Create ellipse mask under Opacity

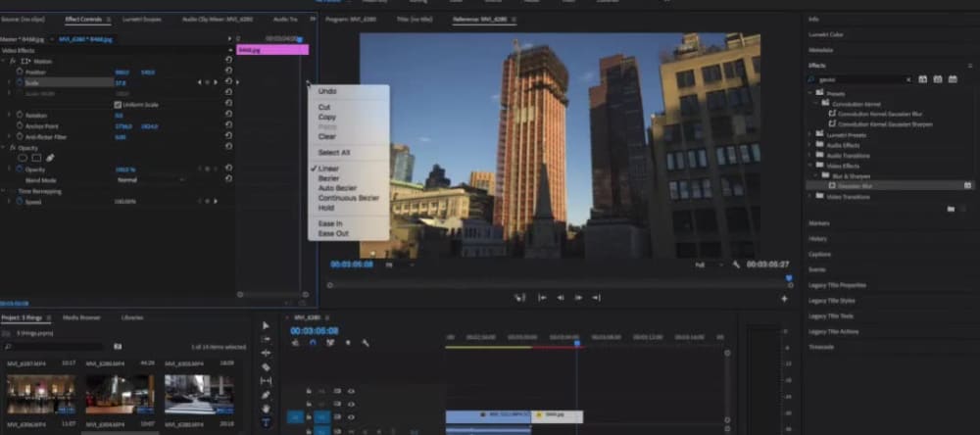23,158
